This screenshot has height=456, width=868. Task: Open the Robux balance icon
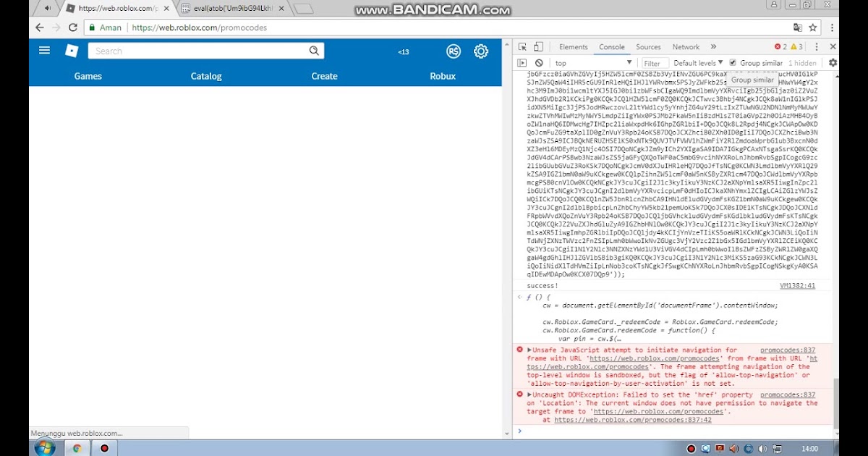[454, 51]
